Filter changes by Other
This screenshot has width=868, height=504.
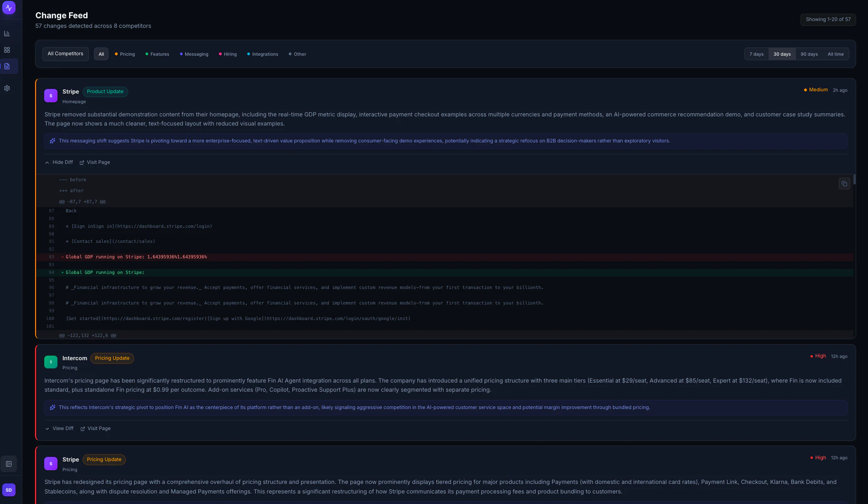click(x=297, y=54)
